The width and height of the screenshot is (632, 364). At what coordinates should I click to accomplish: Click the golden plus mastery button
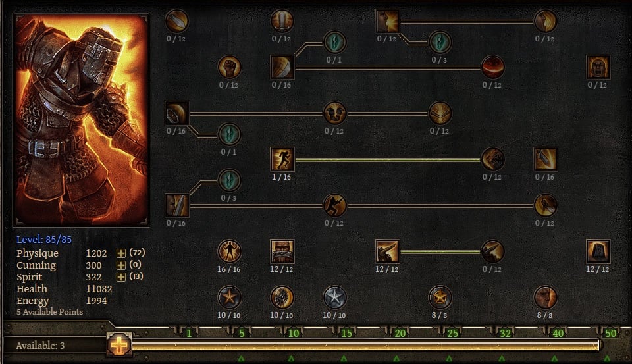[119, 345]
